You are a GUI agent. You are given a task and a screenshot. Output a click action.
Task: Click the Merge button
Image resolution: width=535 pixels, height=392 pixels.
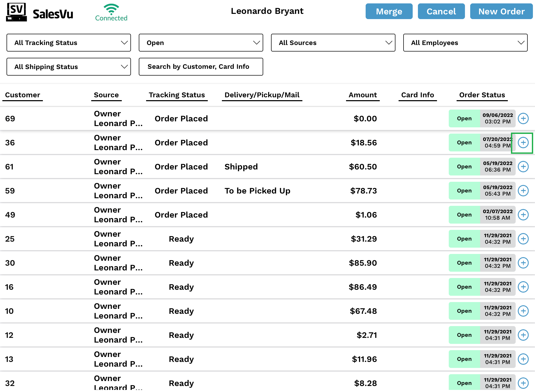click(389, 12)
